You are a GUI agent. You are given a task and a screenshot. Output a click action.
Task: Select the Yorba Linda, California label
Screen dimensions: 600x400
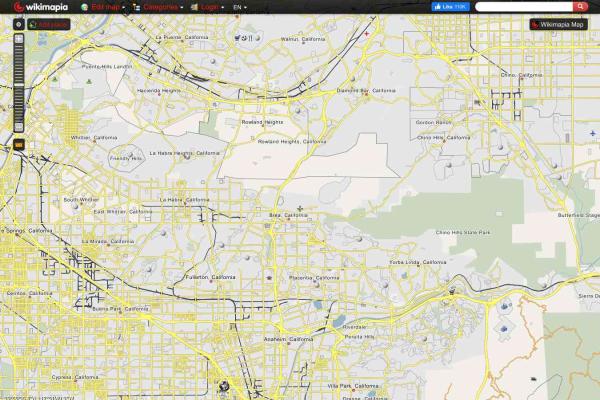tap(417, 263)
